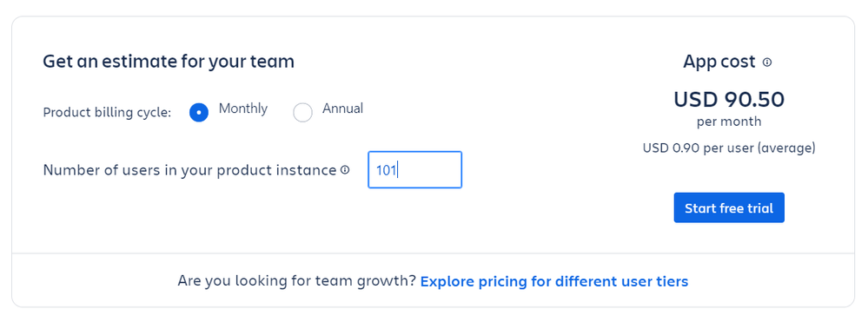Image resolution: width=868 pixels, height=322 pixels.
Task: Click the Start free trial button
Action: coord(728,208)
